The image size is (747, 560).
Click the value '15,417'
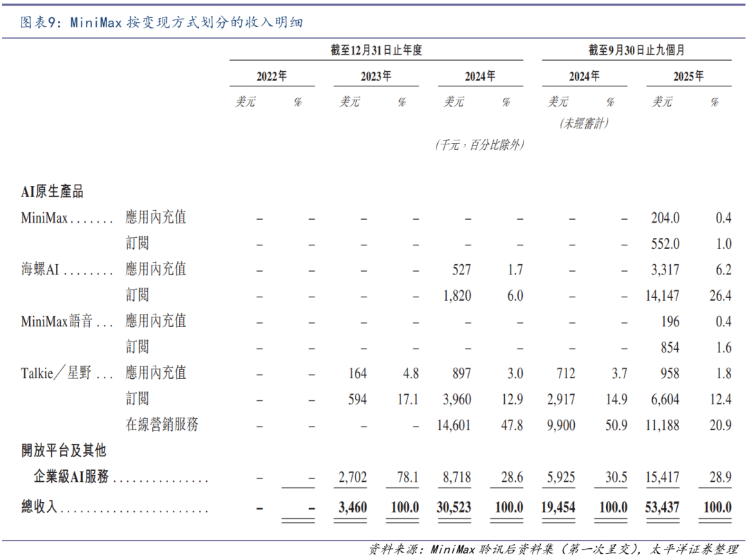[x=662, y=477]
